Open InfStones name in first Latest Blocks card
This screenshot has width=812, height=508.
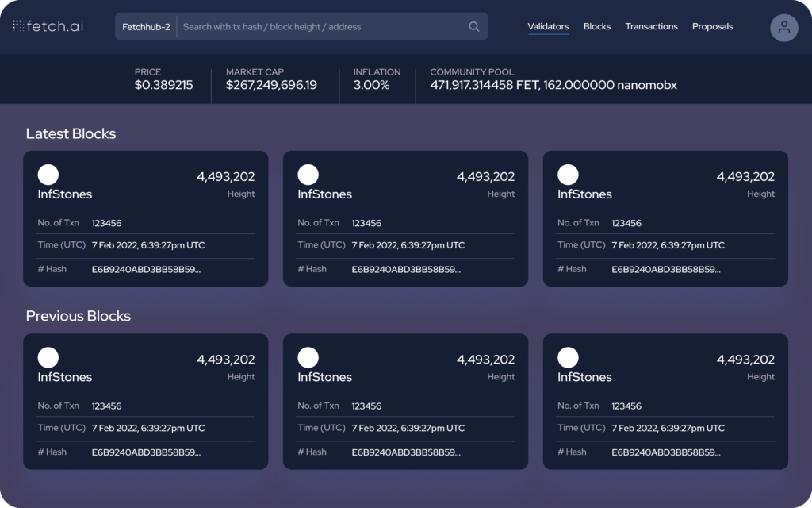pyautogui.click(x=65, y=194)
